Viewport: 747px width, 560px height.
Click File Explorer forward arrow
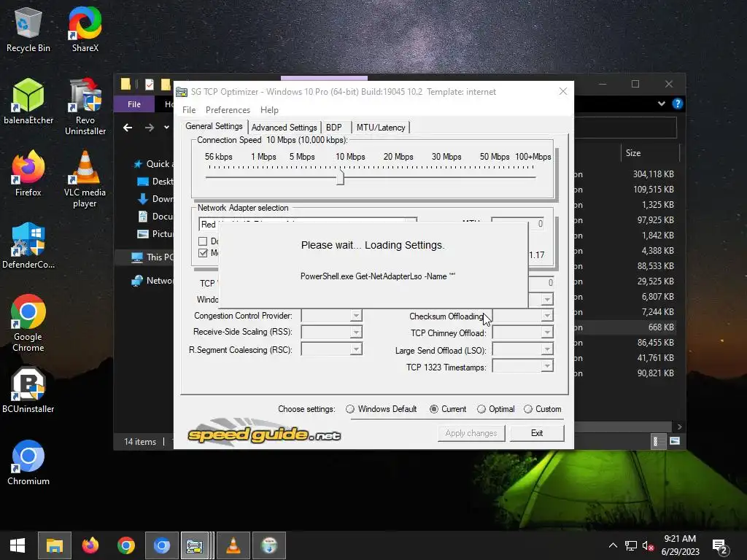[x=149, y=128]
